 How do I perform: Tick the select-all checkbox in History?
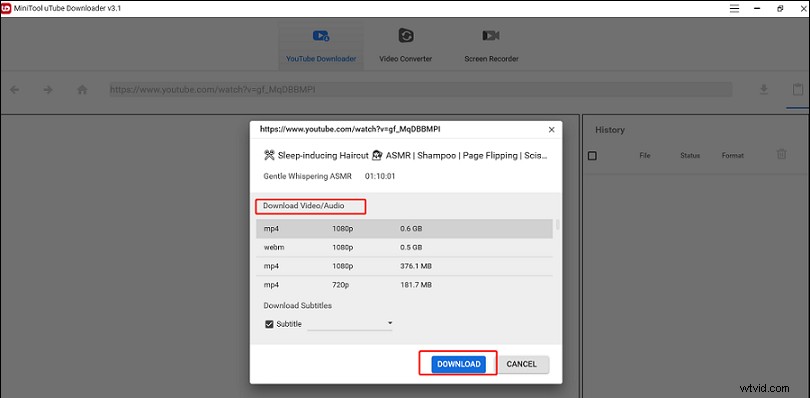click(x=593, y=156)
